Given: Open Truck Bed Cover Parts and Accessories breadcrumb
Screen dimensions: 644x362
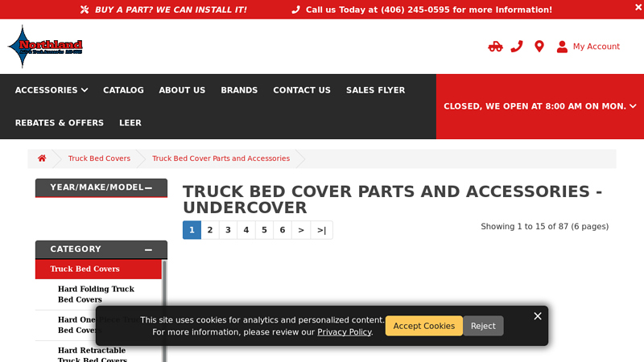Looking at the screenshot, I should (x=221, y=158).
